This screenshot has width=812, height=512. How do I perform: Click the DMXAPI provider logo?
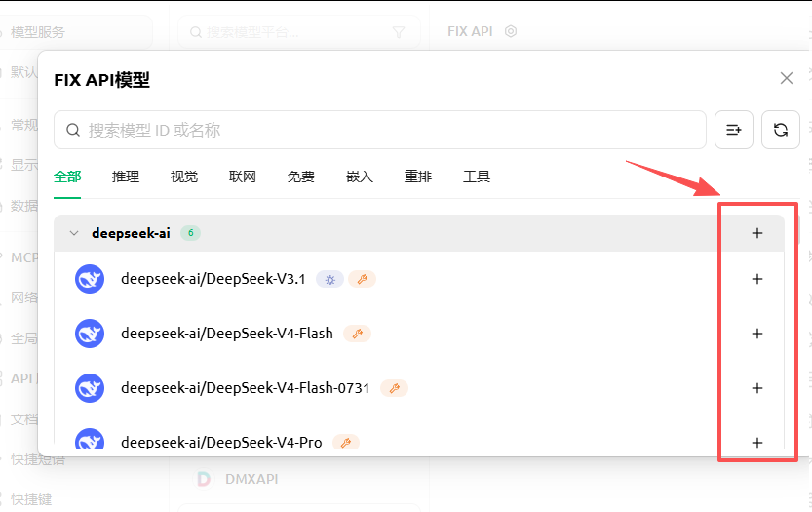(204, 478)
